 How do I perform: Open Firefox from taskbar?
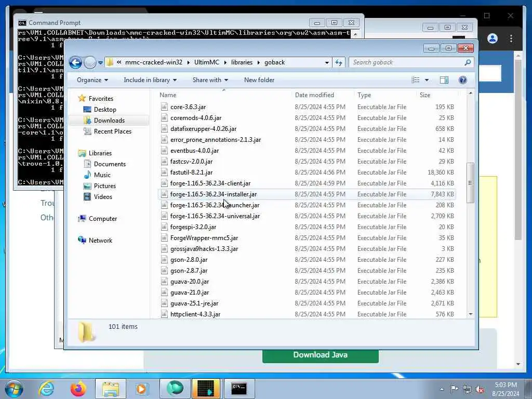coord(78,389)
